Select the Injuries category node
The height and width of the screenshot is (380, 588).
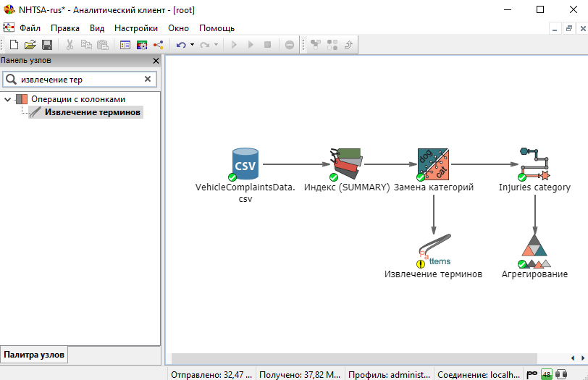point(534,164)
